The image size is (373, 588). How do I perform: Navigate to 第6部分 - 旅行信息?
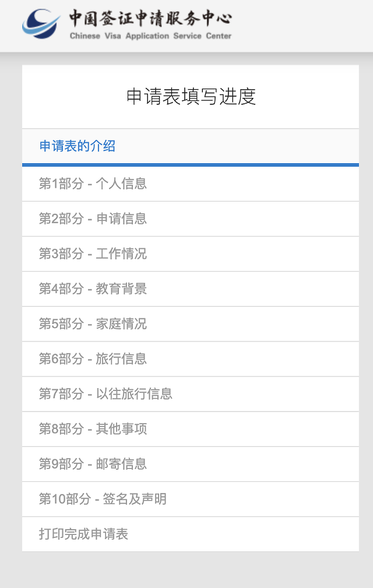93,359
